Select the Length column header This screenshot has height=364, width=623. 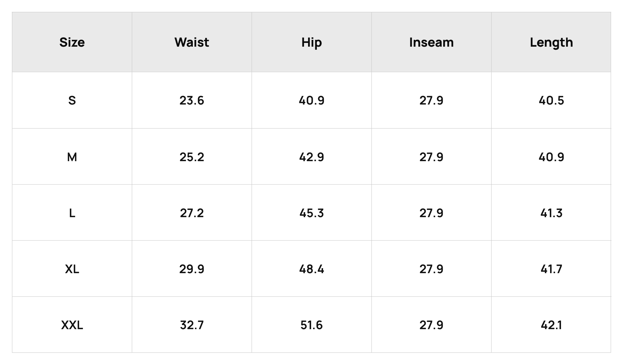point(551,42)
